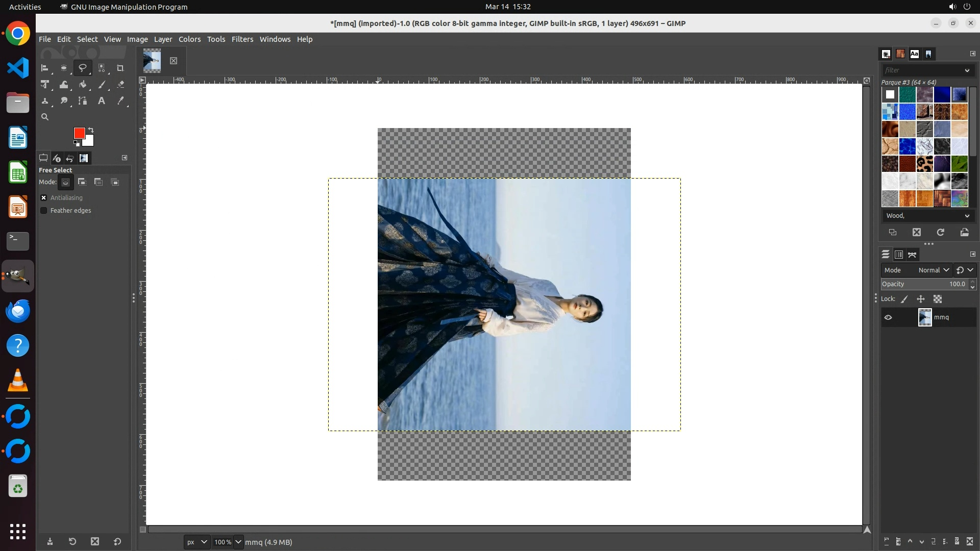Viewport: 980px width, 551px height.
Task: Click the red foreground color swatch
Action: click(79, 133)
